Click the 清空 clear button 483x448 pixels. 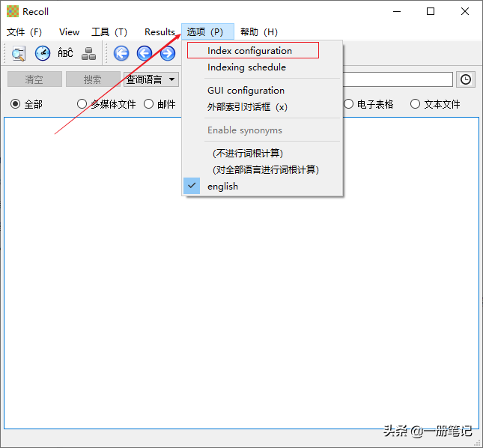(x=34, y=79)
